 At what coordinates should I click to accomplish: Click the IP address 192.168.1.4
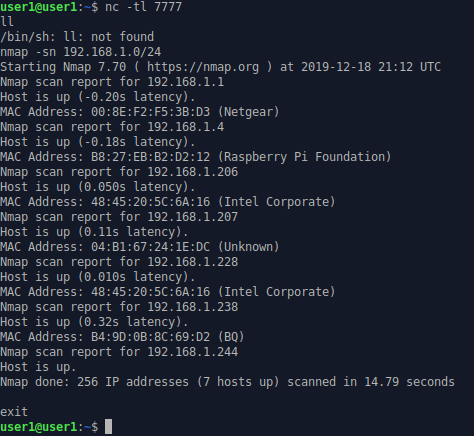point(186,127)
